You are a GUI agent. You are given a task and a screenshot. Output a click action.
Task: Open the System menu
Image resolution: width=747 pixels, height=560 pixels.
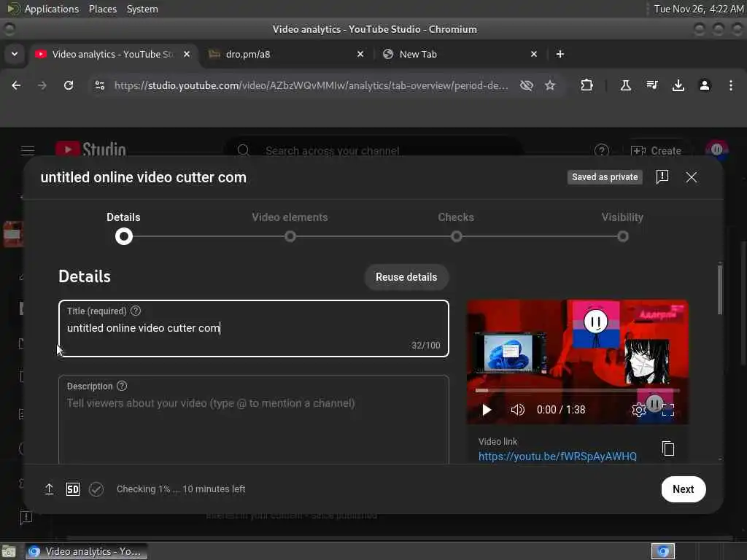tap(142, 9)
